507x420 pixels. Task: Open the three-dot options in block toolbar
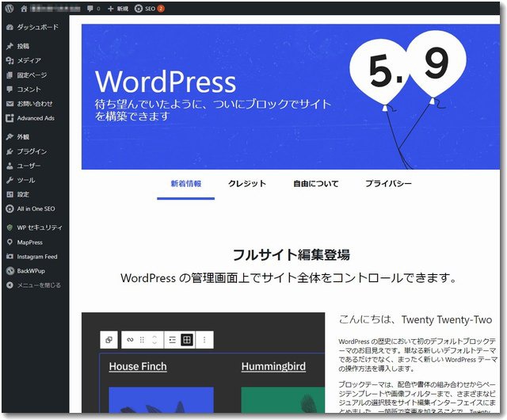204,340
